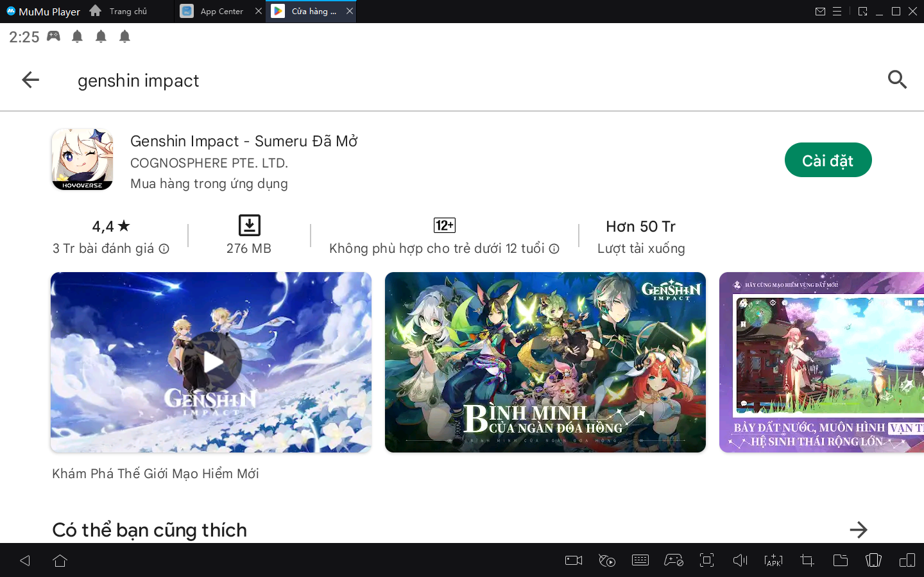Switch to the Trang chủ tab
This screenshot has width=924, height=577.
pyautogui.click(x=128, y=12)
